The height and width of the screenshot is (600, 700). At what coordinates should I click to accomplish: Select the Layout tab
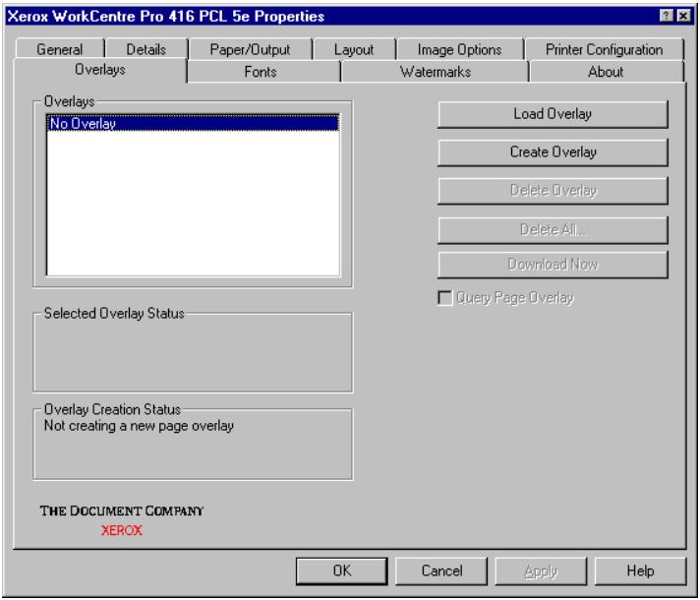(354, 49)
